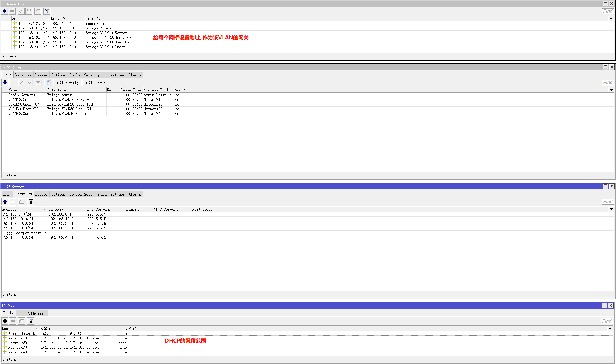Expand column dropdown arrow in Address List
The height and width of the screenshot is (364, 616).
point(611,19)
